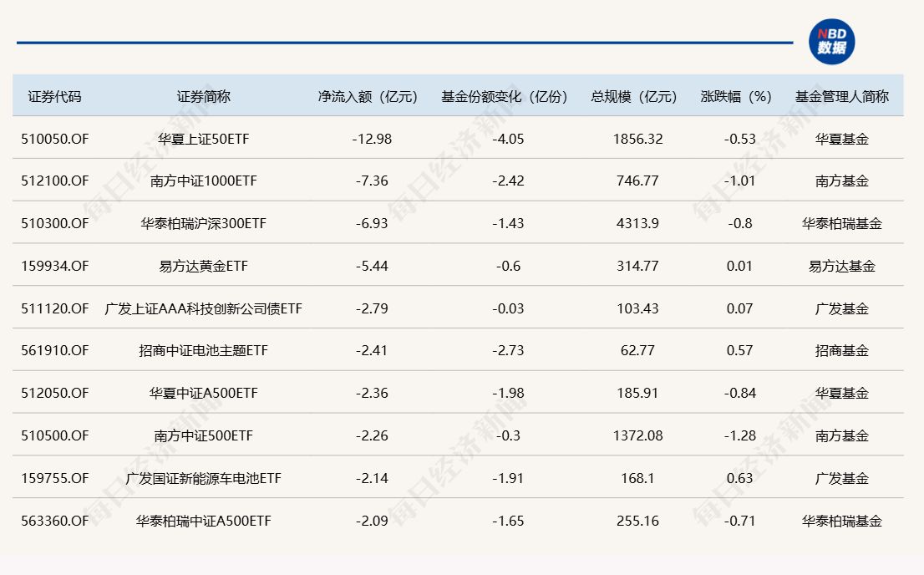
Task: Click the 易方达基金 manager name
Action: pyautogui.click(x=841, y=267)
